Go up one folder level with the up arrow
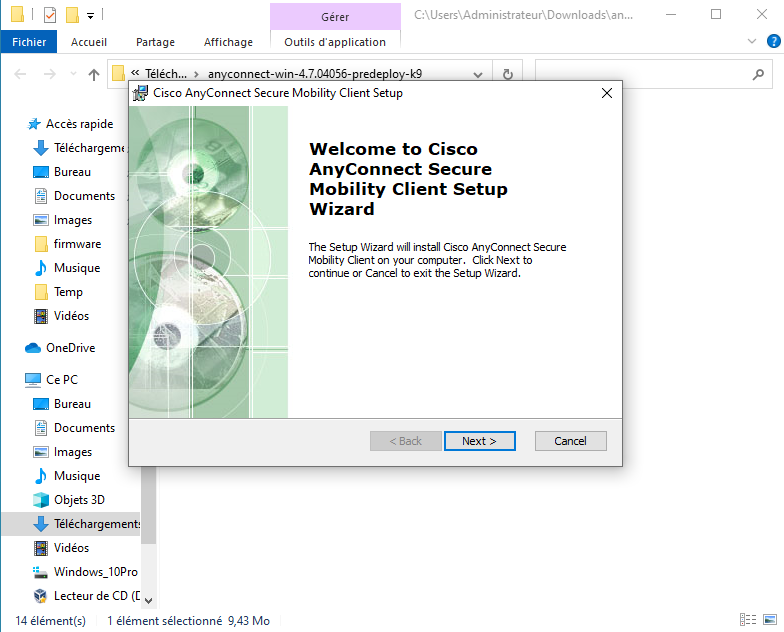 (x=94, y=74)
